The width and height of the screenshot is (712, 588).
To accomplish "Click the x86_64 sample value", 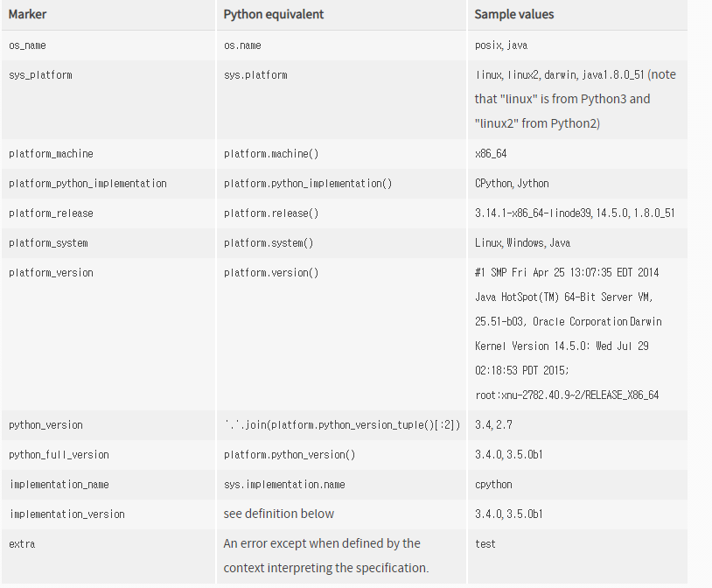I will (491, 153).
